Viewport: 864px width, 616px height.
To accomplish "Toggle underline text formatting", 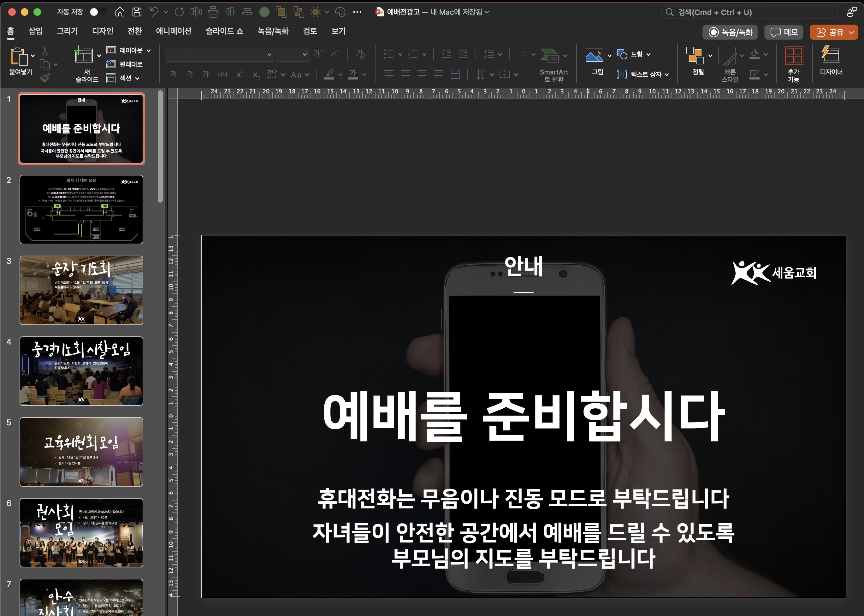I will [x=206, y=74].
